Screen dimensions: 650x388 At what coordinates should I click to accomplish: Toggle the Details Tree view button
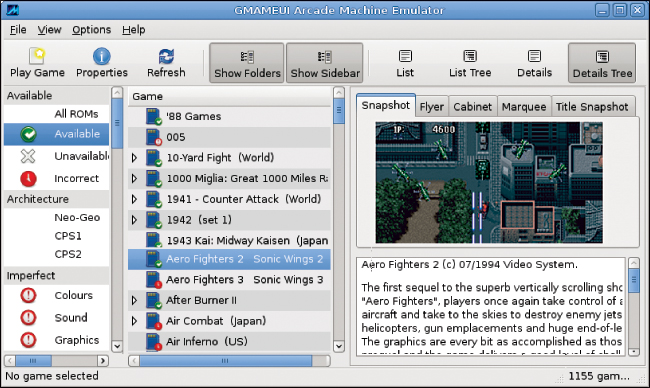tap(602, 63)
